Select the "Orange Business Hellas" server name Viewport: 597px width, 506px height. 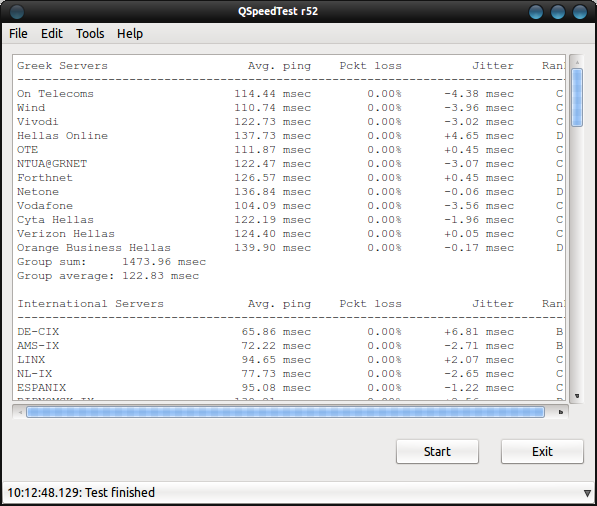94,248
